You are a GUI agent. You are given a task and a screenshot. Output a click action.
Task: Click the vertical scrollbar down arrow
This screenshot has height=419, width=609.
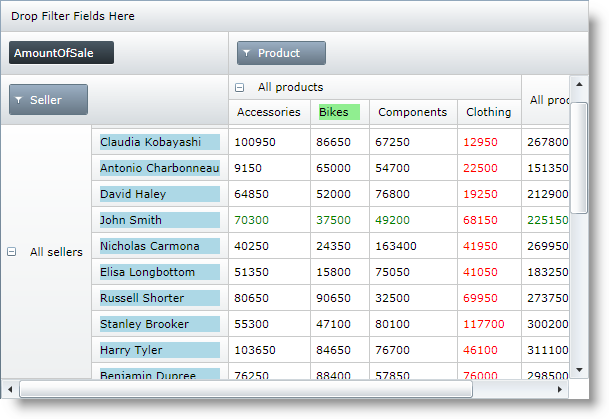(578, 370)
